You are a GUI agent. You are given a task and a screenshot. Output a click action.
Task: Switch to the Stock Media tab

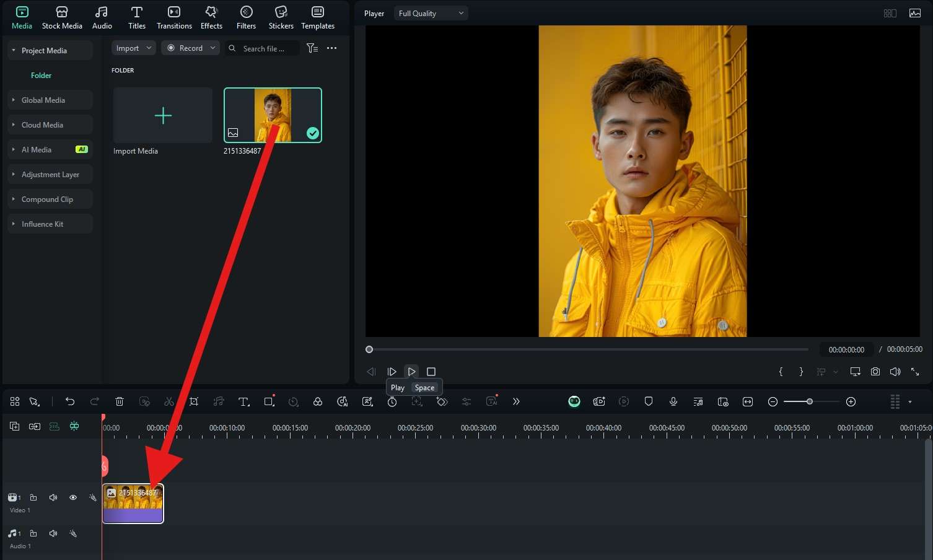click(x=62, y=17)
